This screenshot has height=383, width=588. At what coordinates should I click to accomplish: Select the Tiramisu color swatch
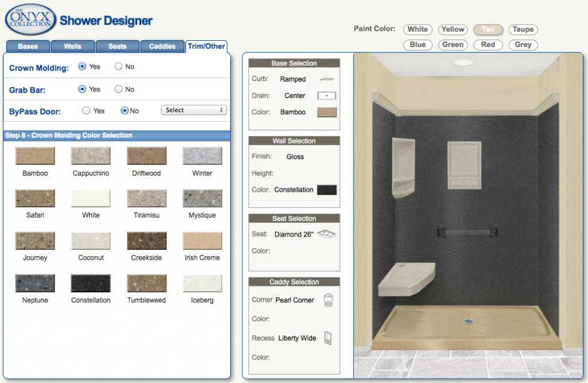click(x=146, y=198)
